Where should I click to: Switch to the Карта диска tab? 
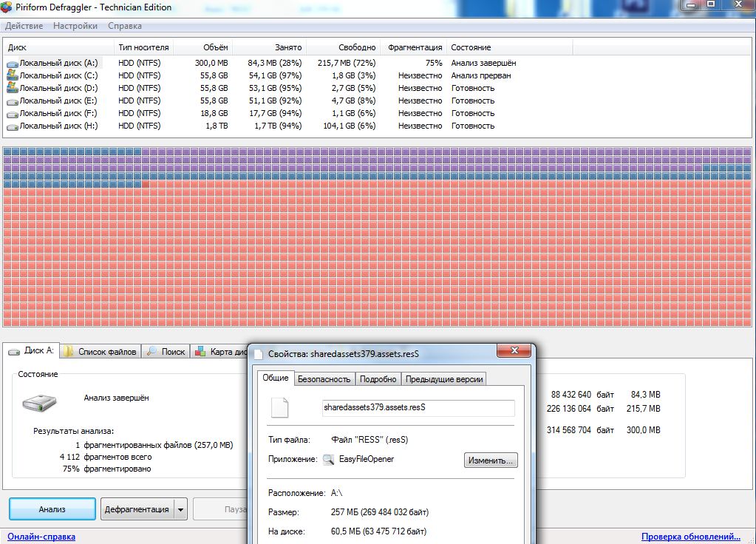click(219, 352)
